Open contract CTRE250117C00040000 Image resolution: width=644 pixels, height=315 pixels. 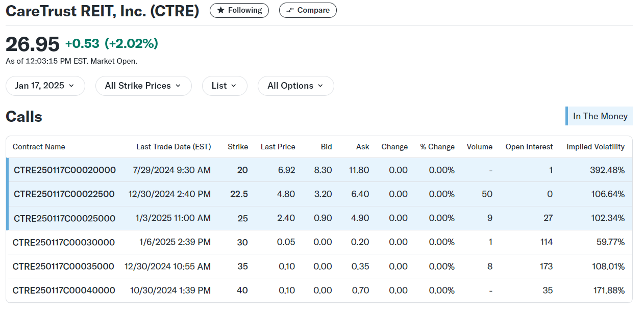click(x=64, y=291)
